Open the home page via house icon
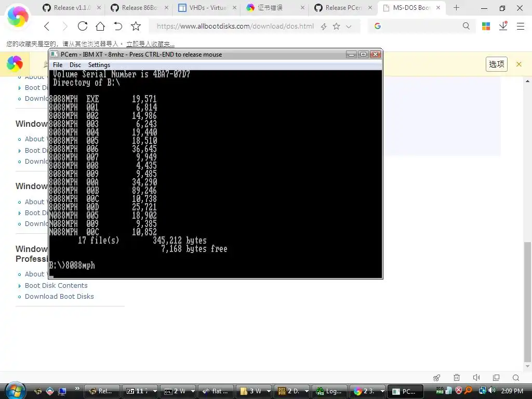The image size is (532, 399). click(100, 26)
